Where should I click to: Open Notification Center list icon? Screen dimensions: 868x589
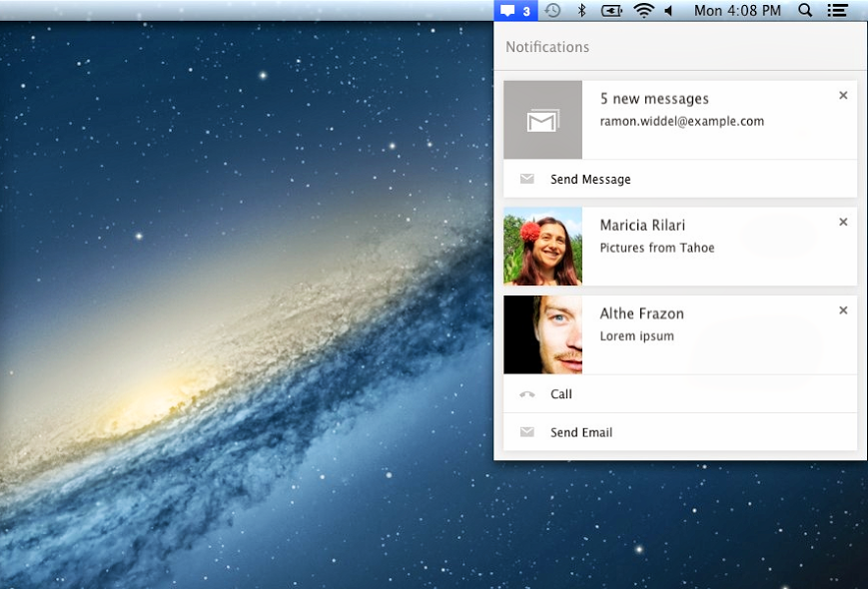[838, 10]
